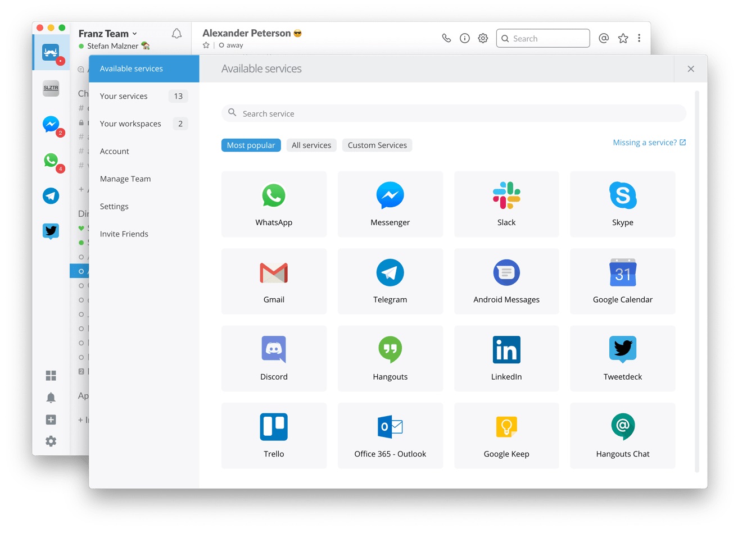Open mentions via the @ icon
The height and width of the screenshot is (538, 756).
(x=604, y=38)
